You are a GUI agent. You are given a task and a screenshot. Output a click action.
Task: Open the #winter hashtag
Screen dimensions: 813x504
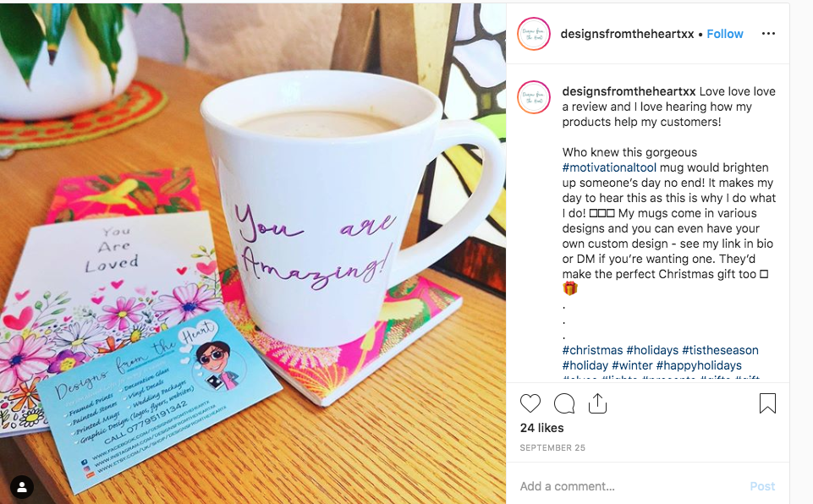coord(631,365)
